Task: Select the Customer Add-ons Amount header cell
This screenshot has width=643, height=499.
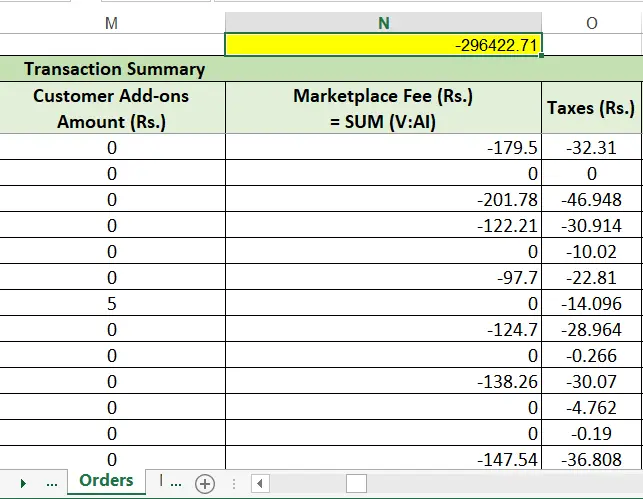Action: click(111, 108)
